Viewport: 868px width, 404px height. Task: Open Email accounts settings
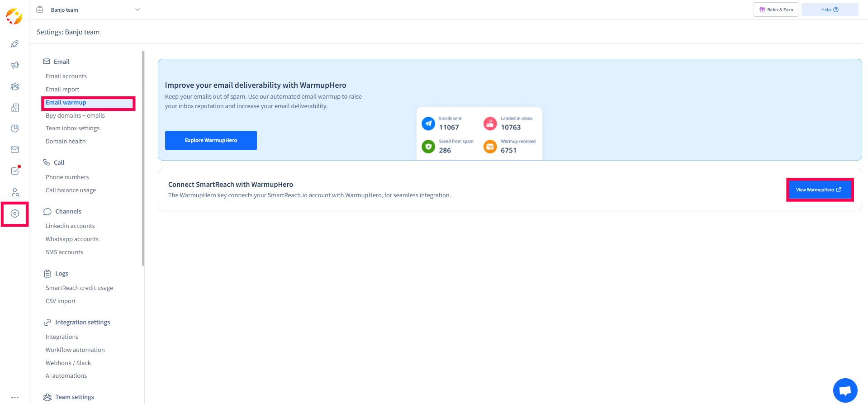tap(66, 76)
